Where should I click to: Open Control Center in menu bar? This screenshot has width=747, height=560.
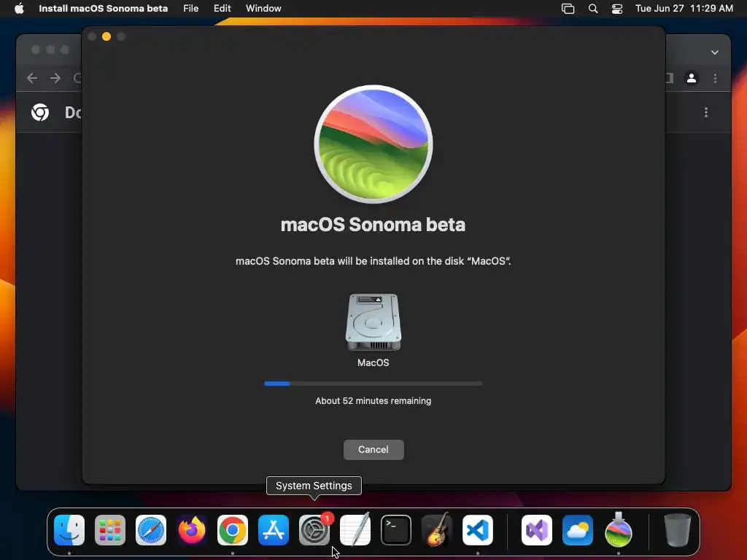(x=617, y=9)
